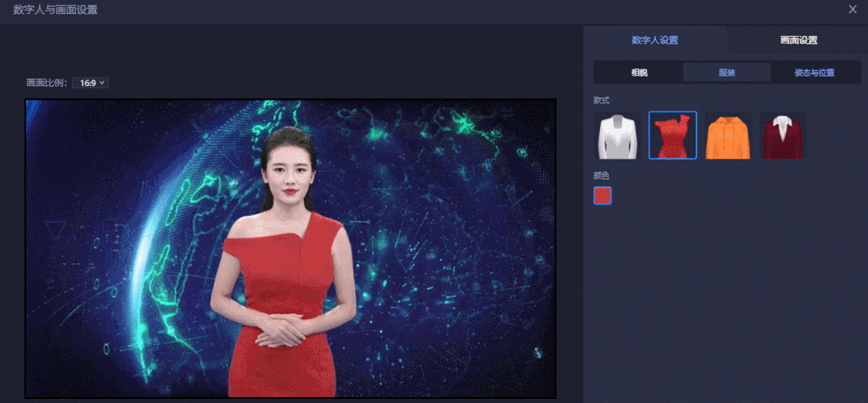Click the chevron arrow beside 16:9
Image resolution: width=868 pixels, height=403 pixels.
(x=102, y=83)
